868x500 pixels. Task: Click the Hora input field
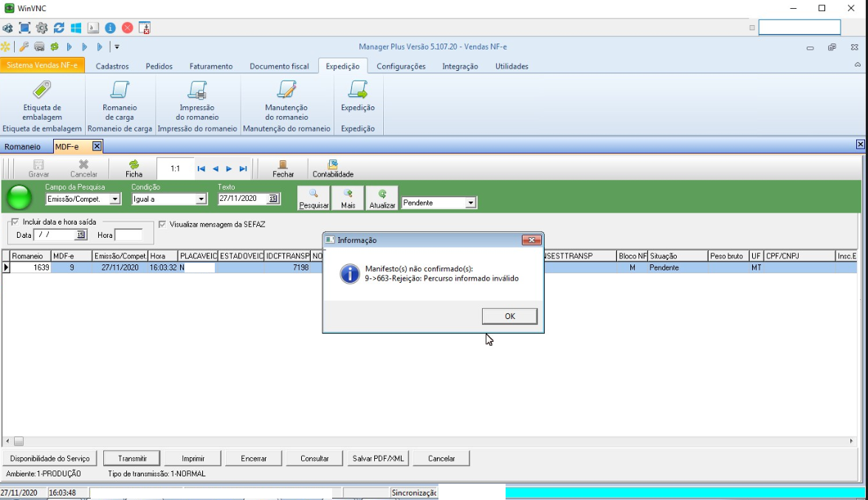point(128,235)
